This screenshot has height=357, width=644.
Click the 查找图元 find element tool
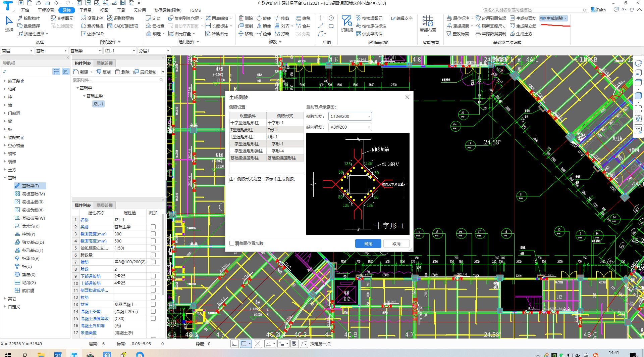pos(62,18)
